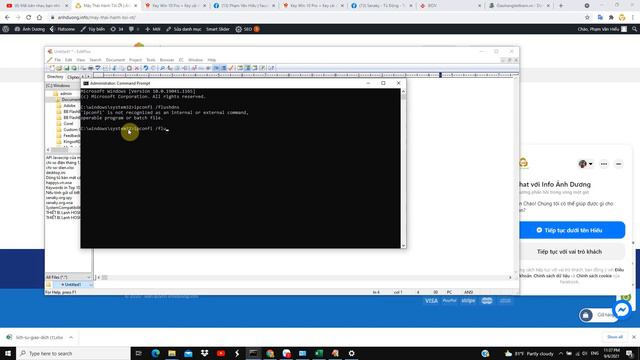Viewport: 640px width, 360px height.
Task: Click the Save icon in EditPlus toolbar
Action: (x=66, y=68)
